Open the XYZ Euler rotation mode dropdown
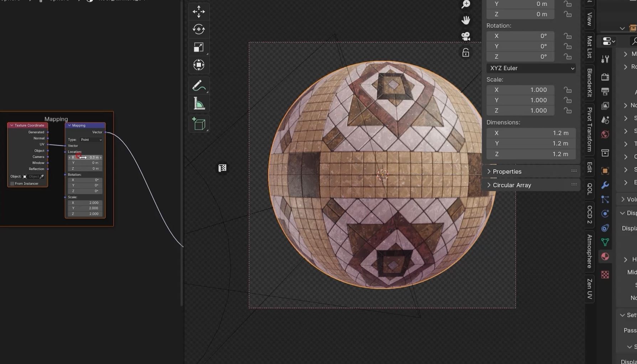Viewport: 637px width, 364px height. (531, 68)
